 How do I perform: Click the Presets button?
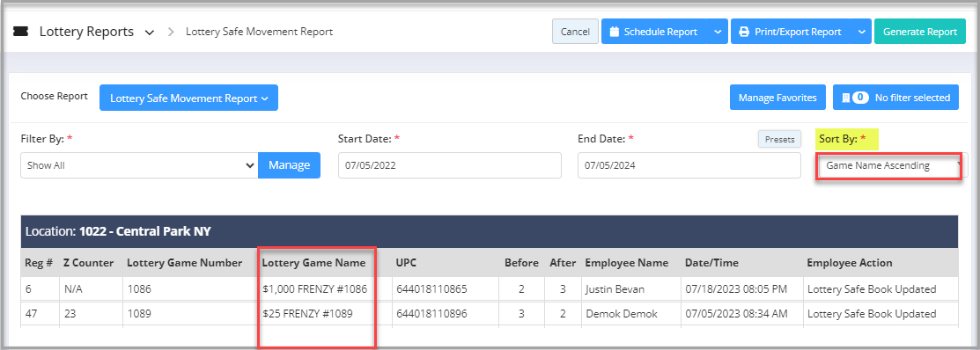779,139
